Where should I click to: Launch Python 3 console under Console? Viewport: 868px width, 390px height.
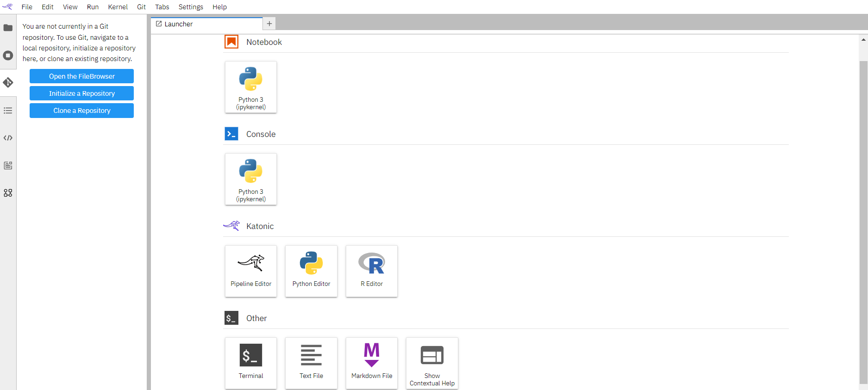tap(251, 179)
